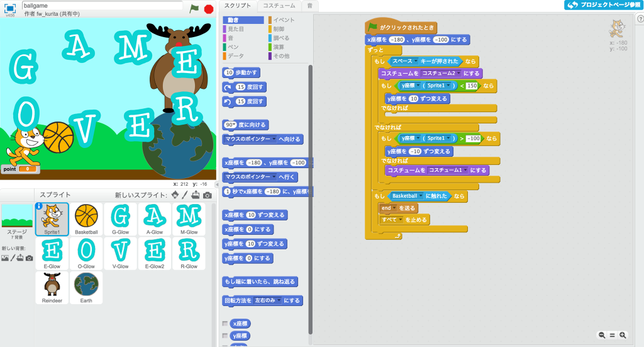Paint new backdrop brush icon
This screenshot has height=347, width=644.
coord(13,258)
